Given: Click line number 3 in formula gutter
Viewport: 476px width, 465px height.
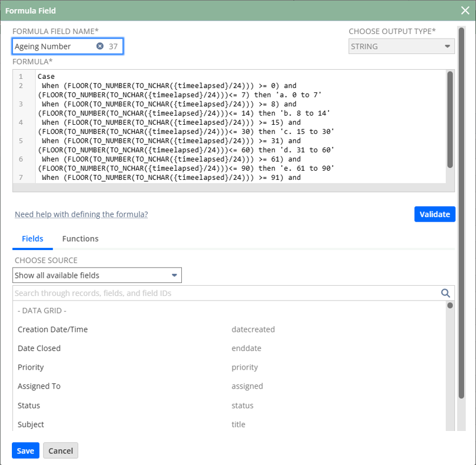Looking at the screenshot, I should pos(20,104).
